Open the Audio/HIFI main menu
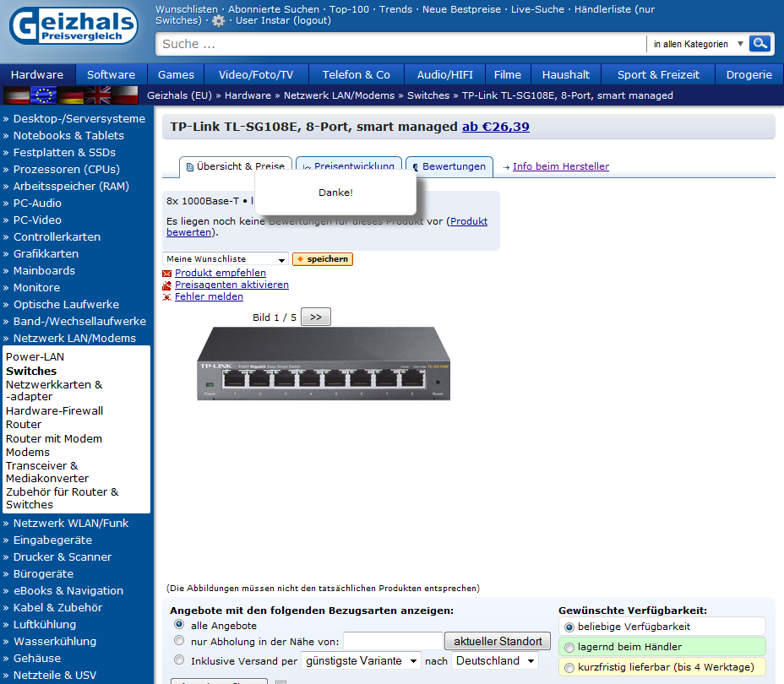This screenshot has width=784, height=684. click(x=445, y=75)
